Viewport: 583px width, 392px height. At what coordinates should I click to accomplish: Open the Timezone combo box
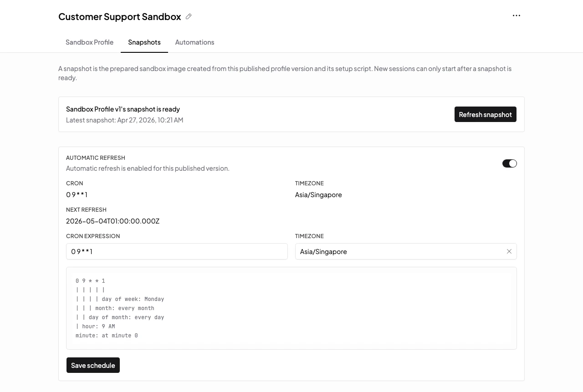click(x=406, y=251)
